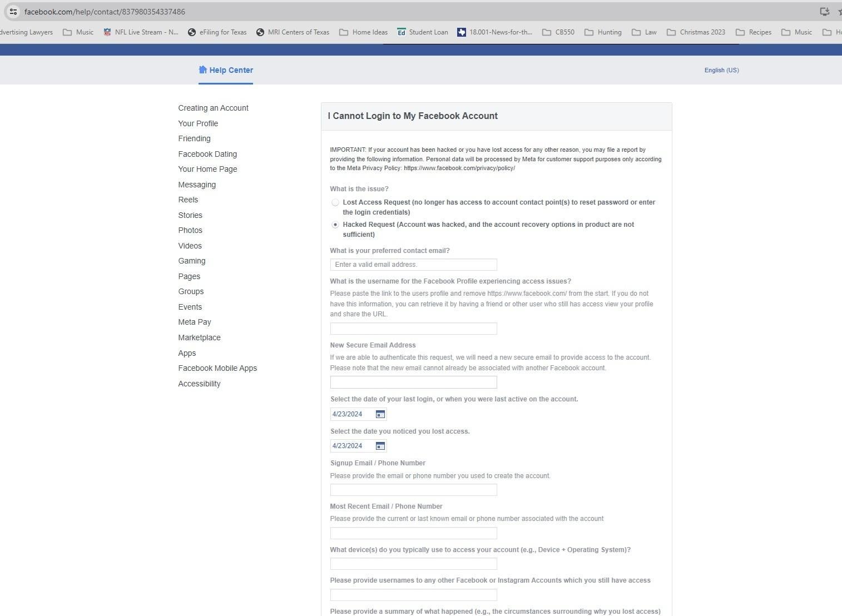
Task: Open Law bookmark folder
Action: click(x=644, y=32)
